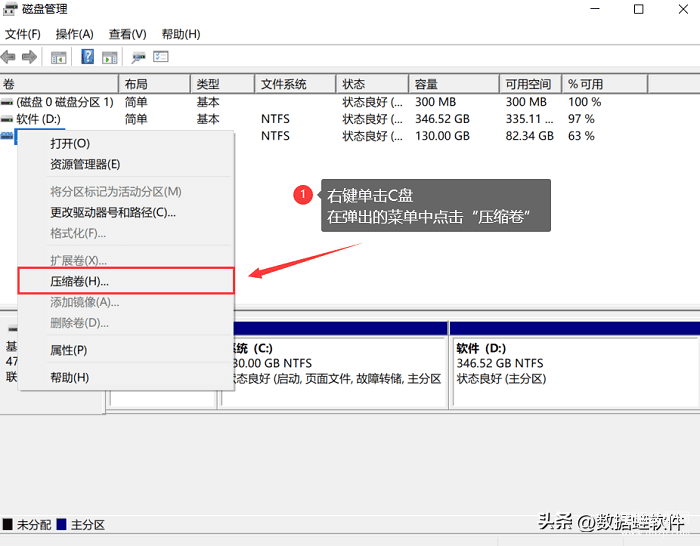The image size is (700, 546).
Task: Click the 300 MB capacity cell
Action: pyautogui.click(x=435, y=102)
